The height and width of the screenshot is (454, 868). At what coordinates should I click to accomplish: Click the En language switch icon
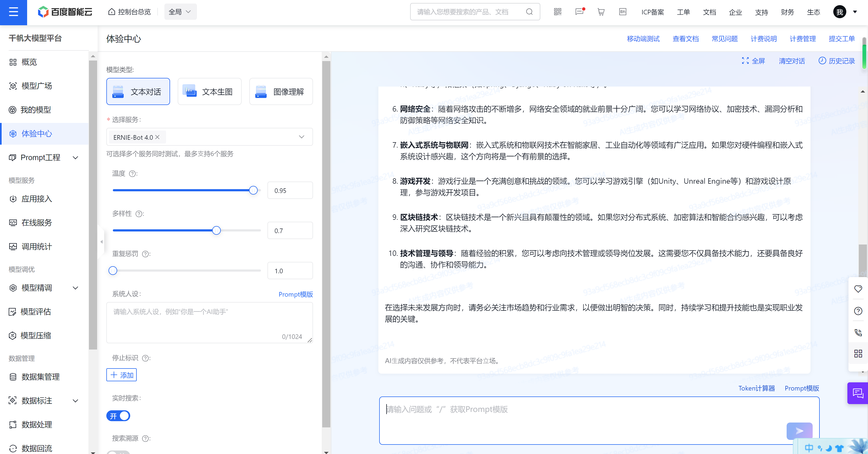(x=622, y=11)
